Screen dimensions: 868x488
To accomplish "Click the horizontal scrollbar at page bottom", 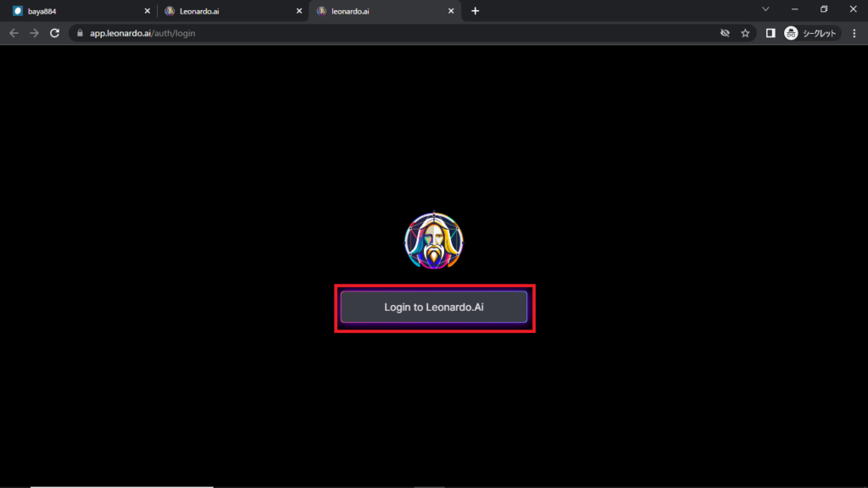I will [x=122, y=486].
